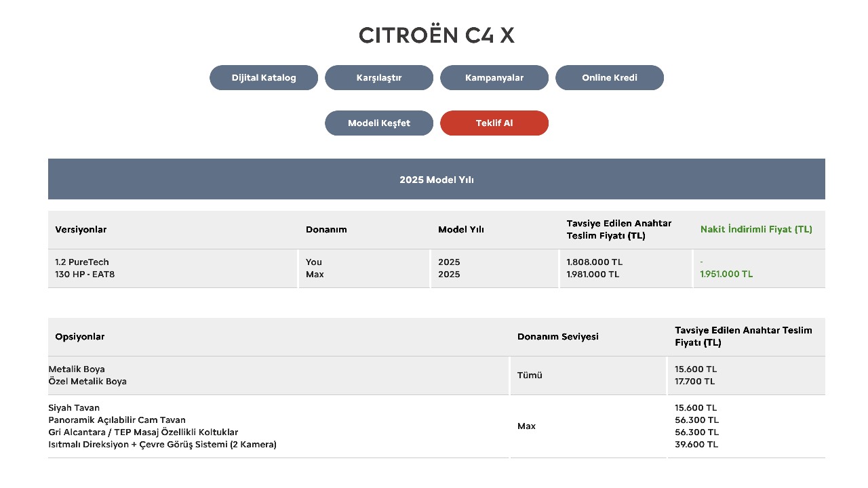
Task: Click the red Teklif Al button
Action: point(494,123)
